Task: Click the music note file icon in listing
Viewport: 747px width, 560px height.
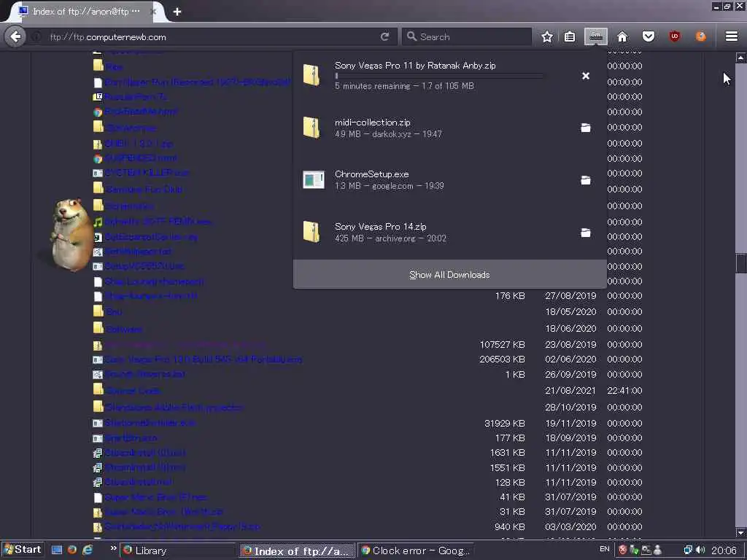Action: 98,222
